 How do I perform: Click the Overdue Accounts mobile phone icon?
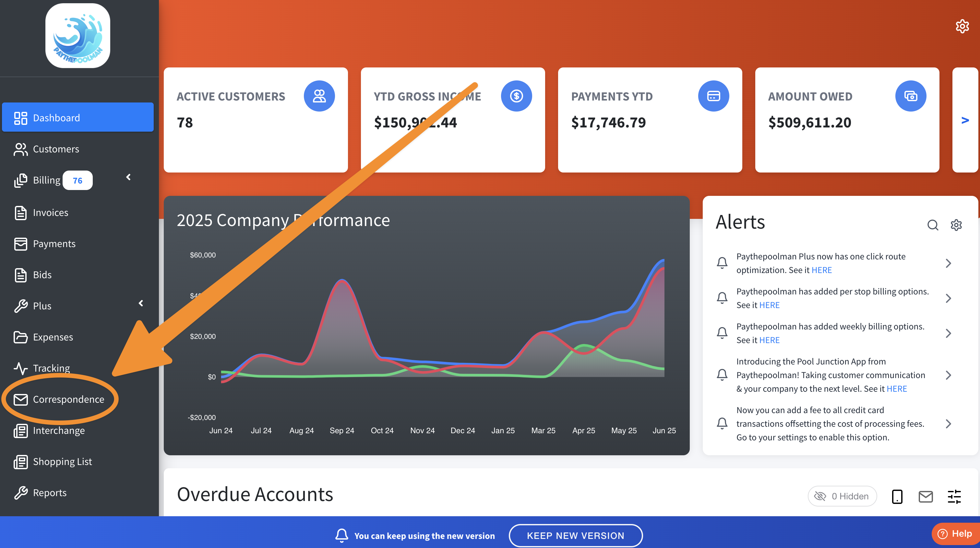pyautogui.click(x=897, y=496)
